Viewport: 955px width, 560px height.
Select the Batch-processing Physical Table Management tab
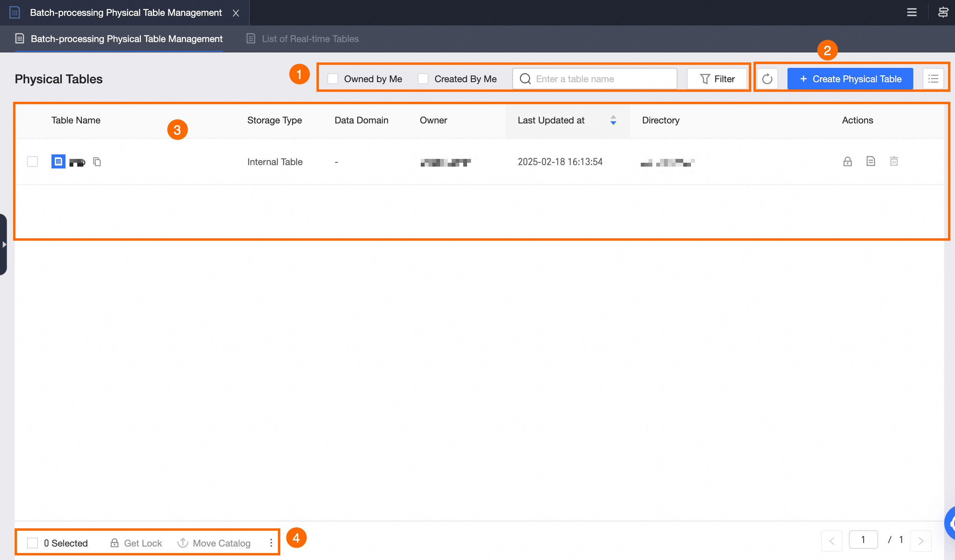click(x=127, y=39)
